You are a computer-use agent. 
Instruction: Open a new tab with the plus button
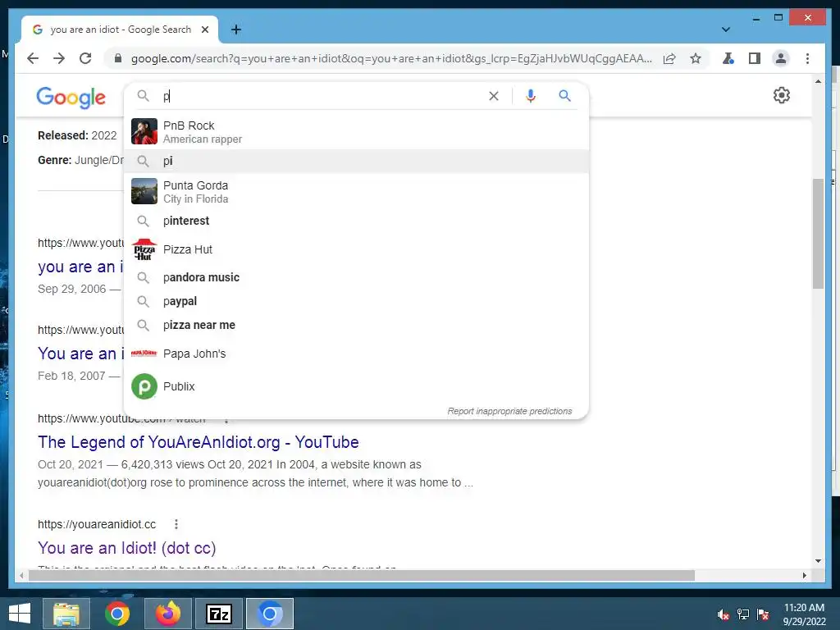click(x=236, y=30)
